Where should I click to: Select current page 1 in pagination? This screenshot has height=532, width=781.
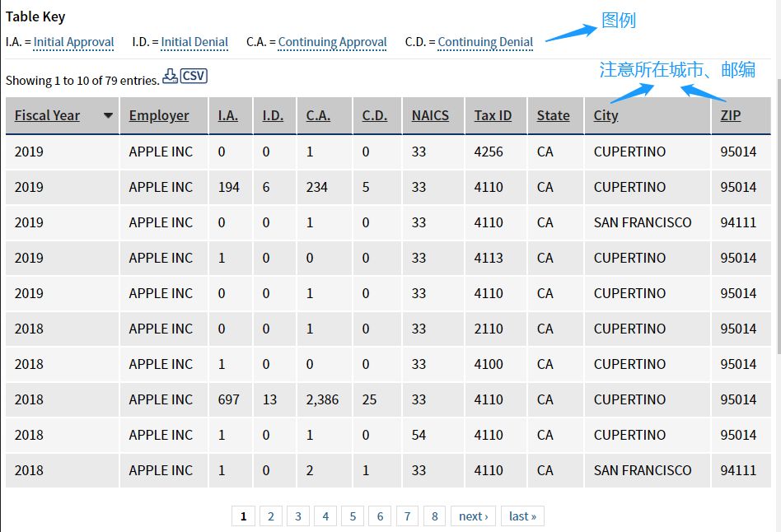click(244, 516)
